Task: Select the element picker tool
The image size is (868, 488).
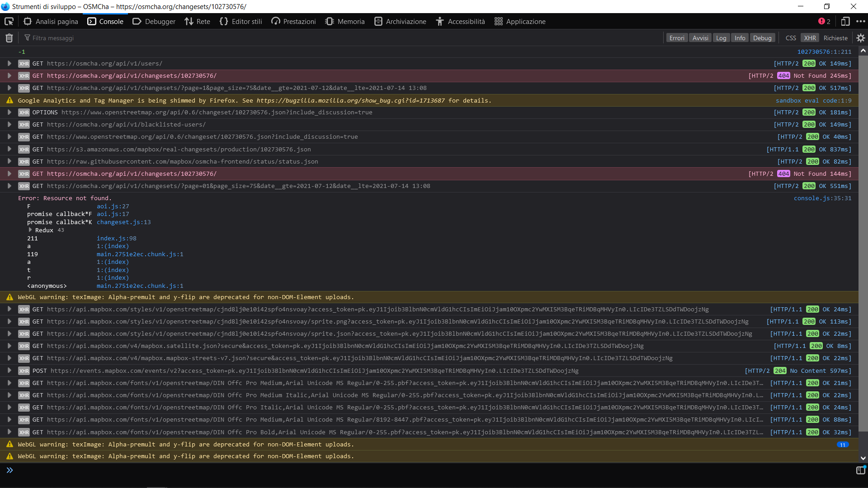Action: 9,21
